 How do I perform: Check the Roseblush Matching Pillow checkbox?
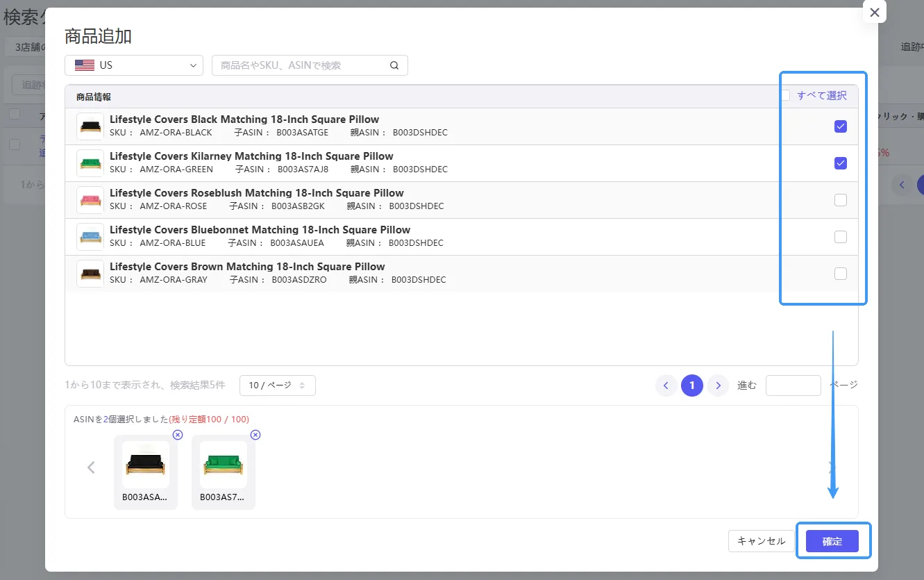(841, 200)
